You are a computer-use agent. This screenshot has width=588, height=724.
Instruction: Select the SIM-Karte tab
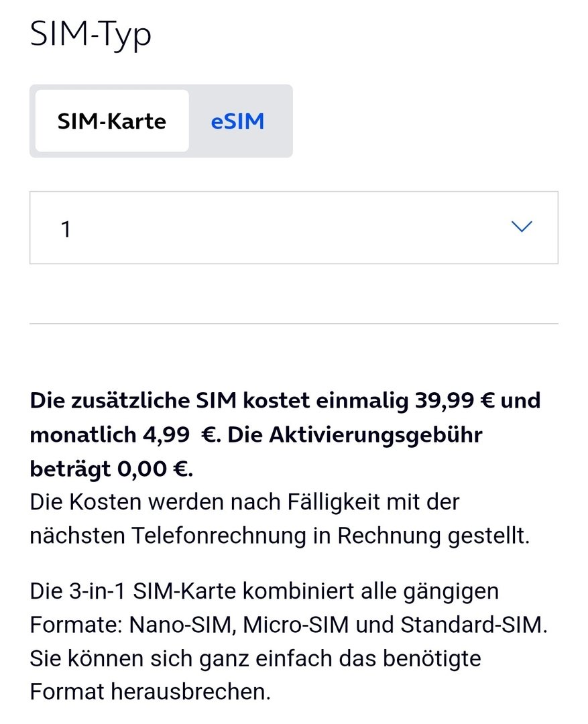click(x=111, y=121)
